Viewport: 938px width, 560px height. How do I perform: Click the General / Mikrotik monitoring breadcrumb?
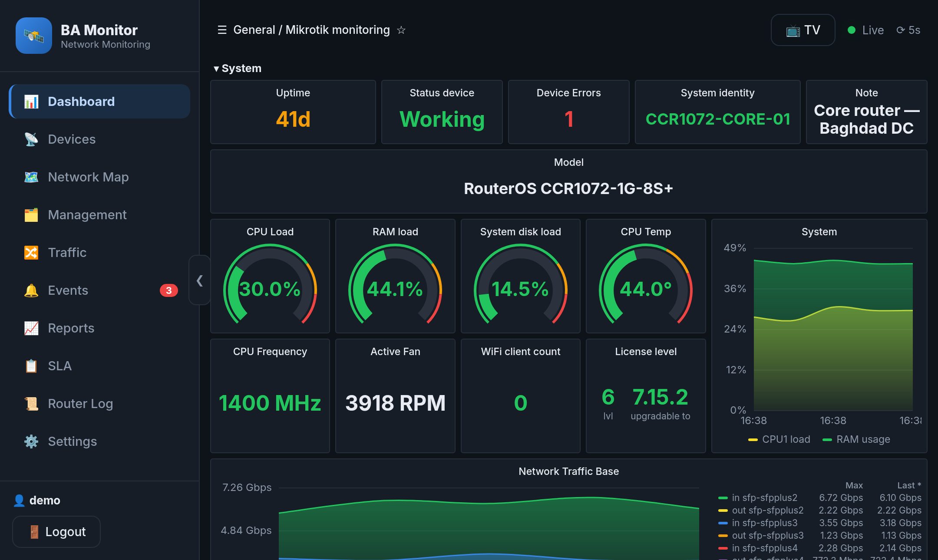point(311,30)
